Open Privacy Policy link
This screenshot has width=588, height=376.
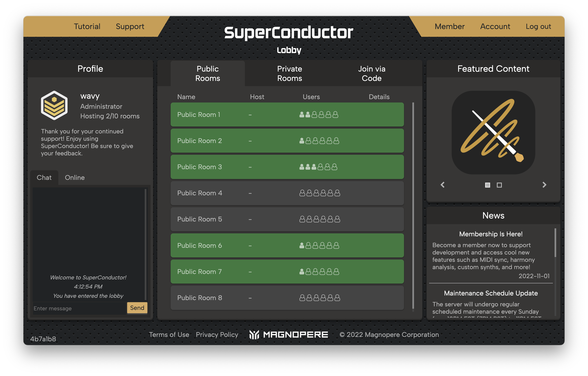(217, 335)
